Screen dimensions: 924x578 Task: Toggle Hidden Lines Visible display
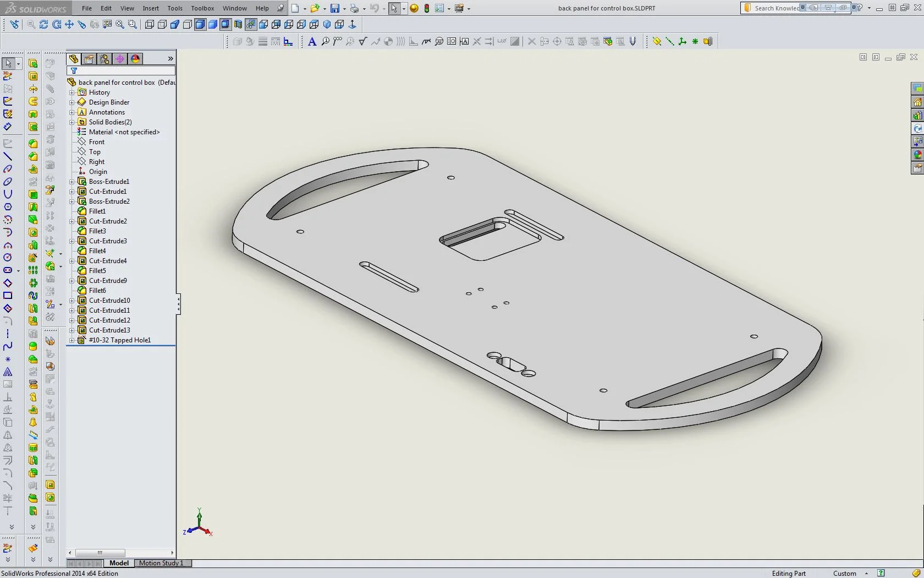162,24
